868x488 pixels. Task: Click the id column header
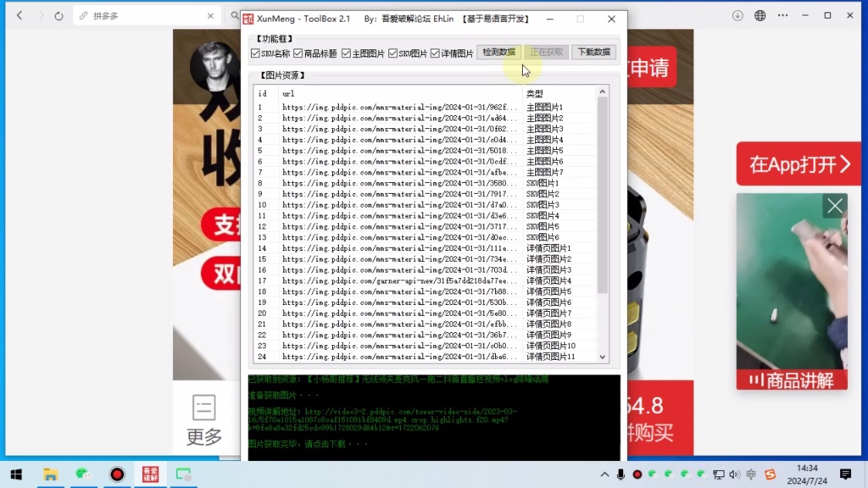click(x=266, y=93)
